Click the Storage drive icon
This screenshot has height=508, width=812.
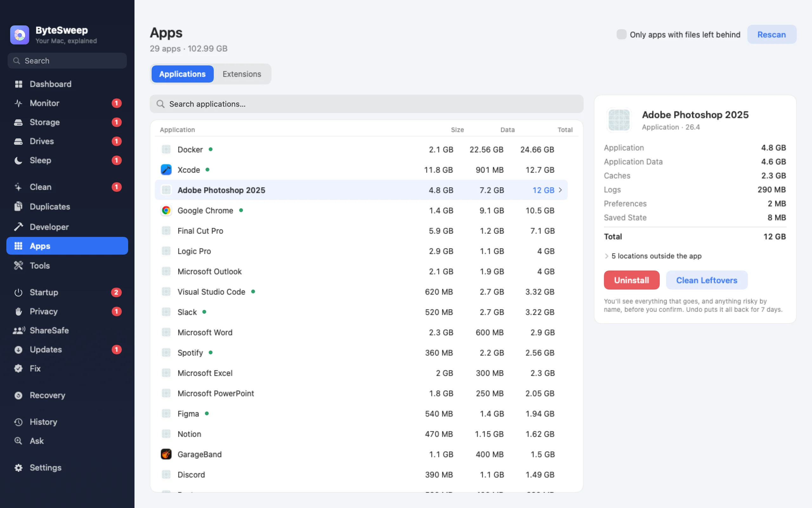pyautogui.click(x=18, y=122)
